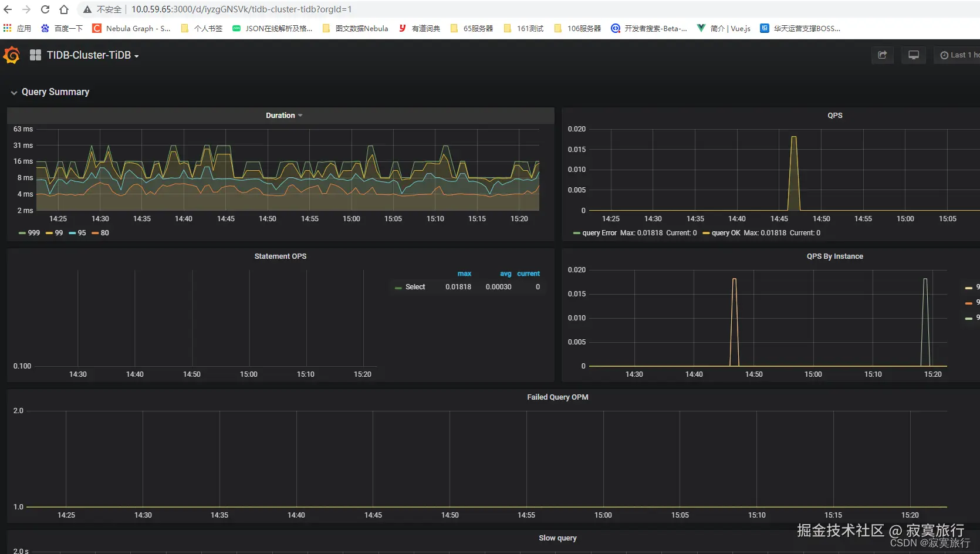Click the query OK color swatch
The image size is (980, 554).
(x=707, y=233)
